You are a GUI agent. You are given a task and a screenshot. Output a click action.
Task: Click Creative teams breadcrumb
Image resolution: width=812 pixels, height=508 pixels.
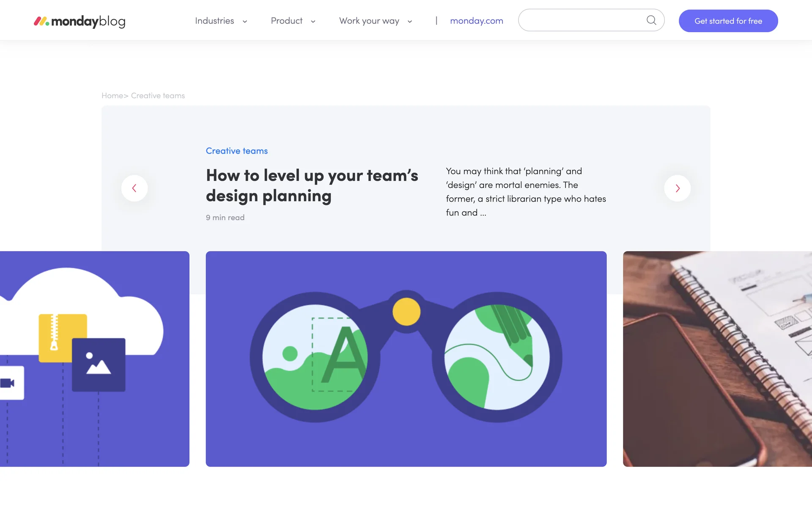(158, 96)
